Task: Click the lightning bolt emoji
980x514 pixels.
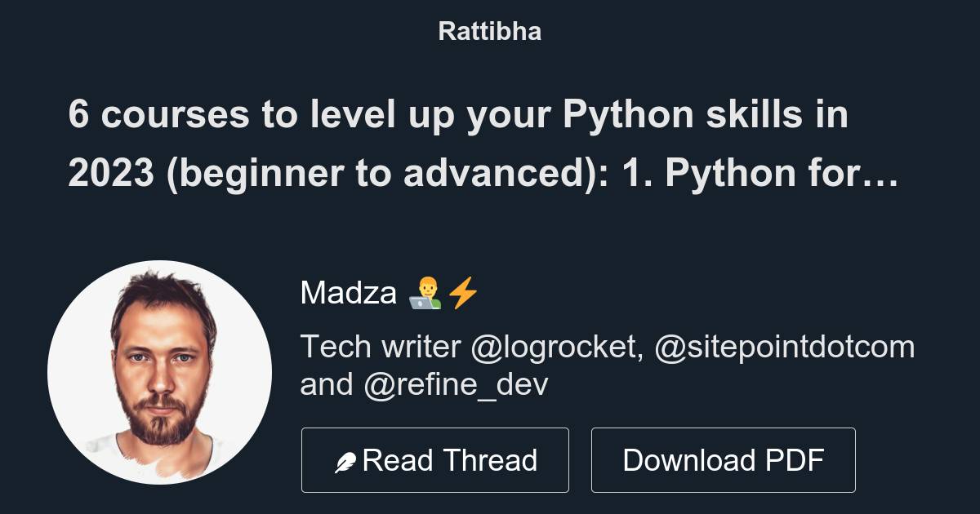Action: pos(463,292)
